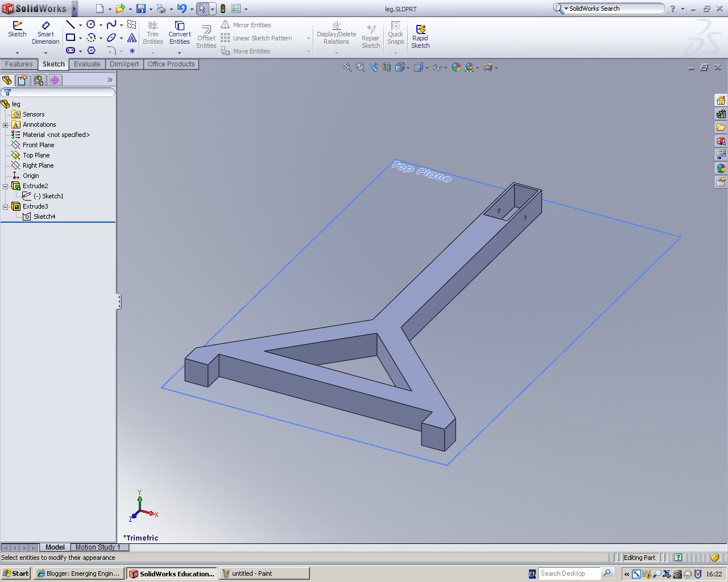Open the Office Products tab
Viewport: 728px width, 582px height.
171,64
